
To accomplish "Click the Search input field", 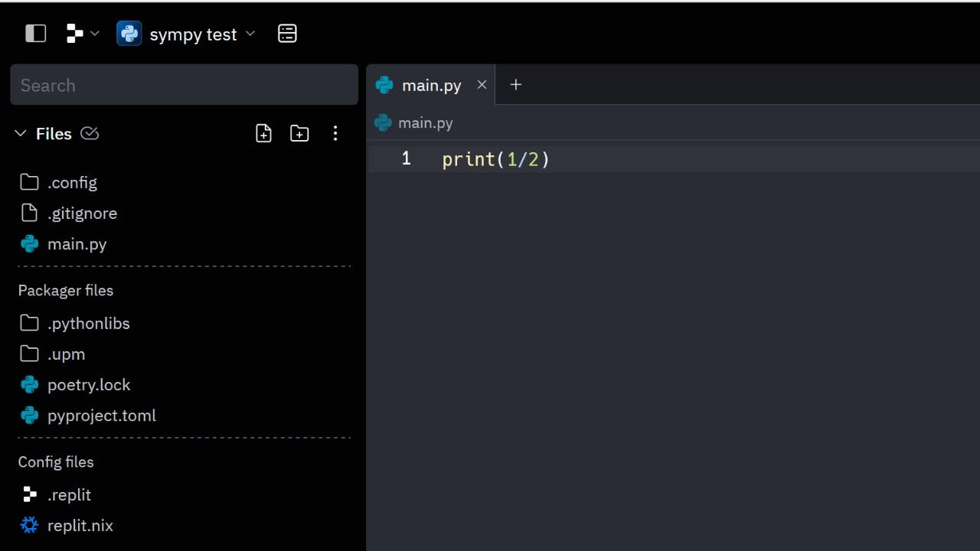I will coord(184,85).
